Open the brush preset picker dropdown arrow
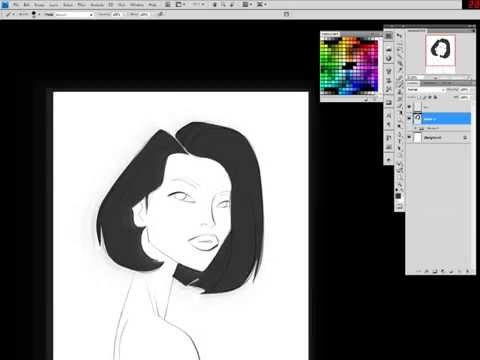The height and width of the screenshot is (360, 480). coord(39,14)
